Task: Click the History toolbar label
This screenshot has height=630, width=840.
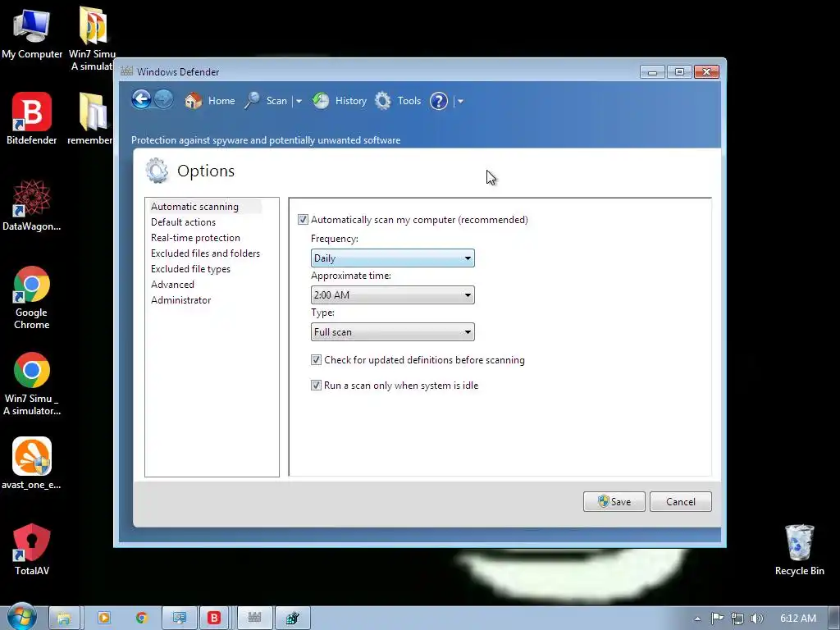Action: [351, 101]
